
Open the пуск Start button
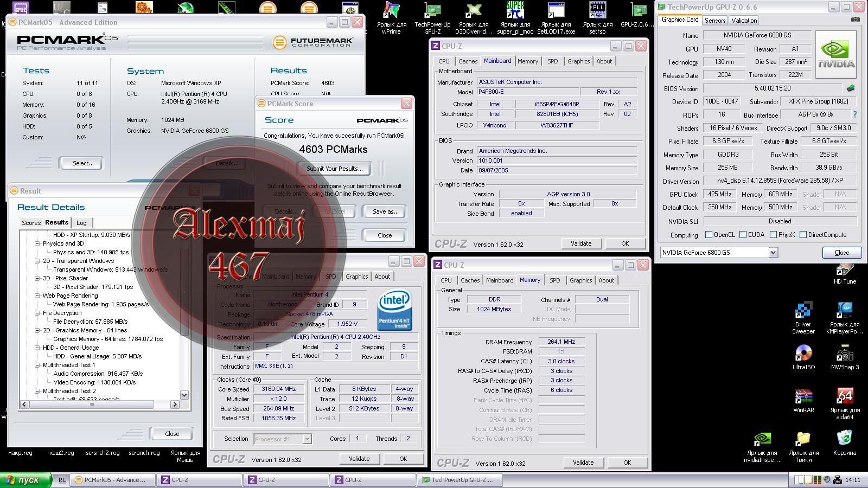pos(25,480)
